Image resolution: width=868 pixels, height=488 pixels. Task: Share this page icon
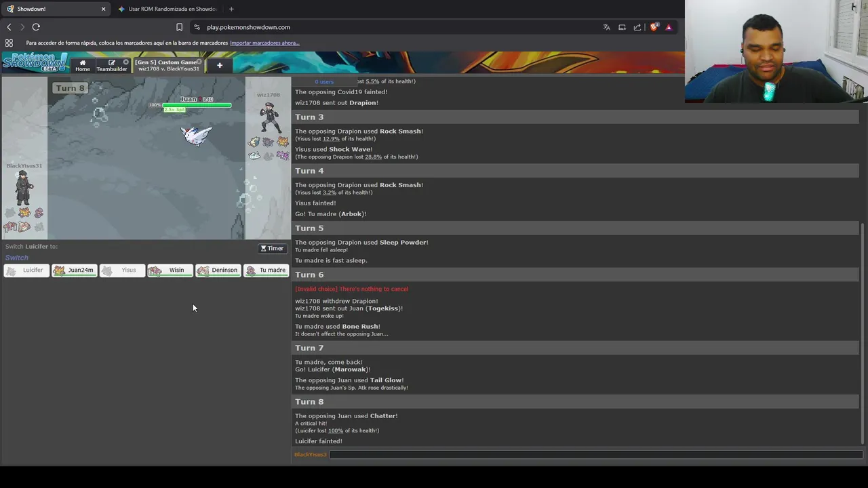[x=637, y=27]
